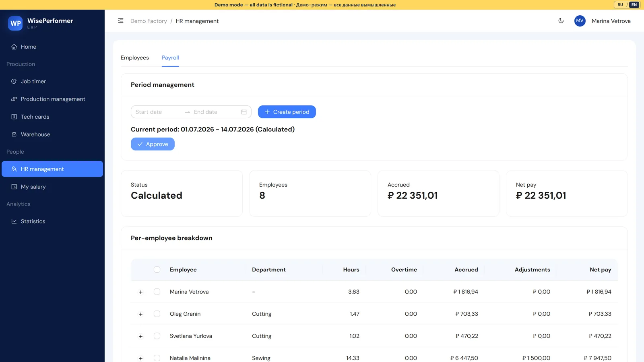Click the Create period button
Viewport: 644px width, 362px height.
pos(287,112)
